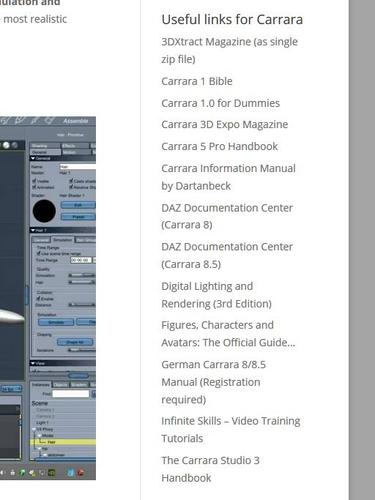Click the Find field above the Scene tree
The image size is (375, 500).
point(71,394)
